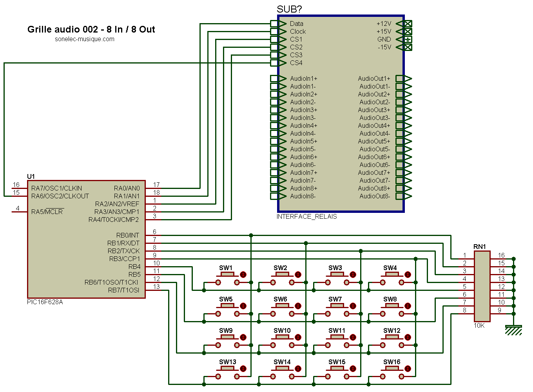Click pin number 4 of U1
The height and width of the screenshot is (392, 533).
(18, 208)
